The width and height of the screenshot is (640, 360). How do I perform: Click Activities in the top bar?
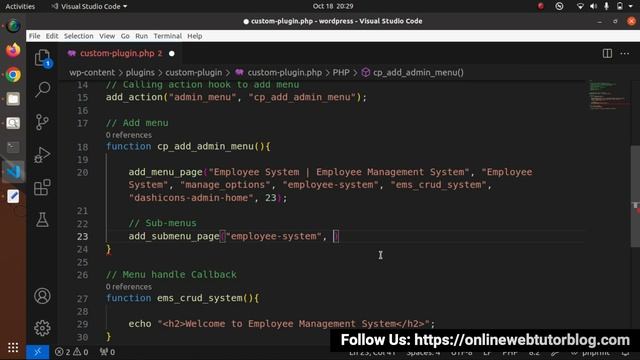[20, 6]
